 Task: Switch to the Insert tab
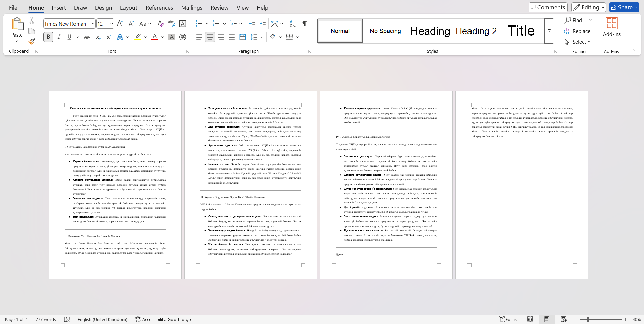59,8
